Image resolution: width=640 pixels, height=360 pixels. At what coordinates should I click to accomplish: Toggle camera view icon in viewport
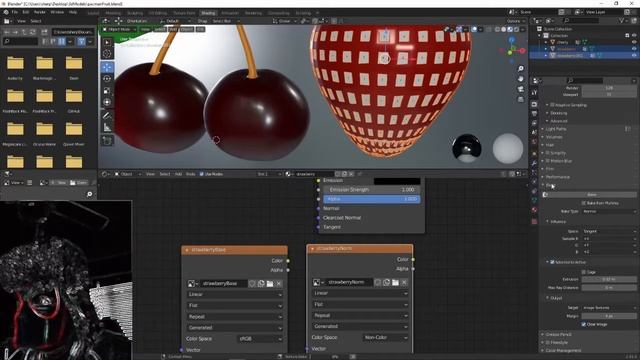[x=520, y=89]
